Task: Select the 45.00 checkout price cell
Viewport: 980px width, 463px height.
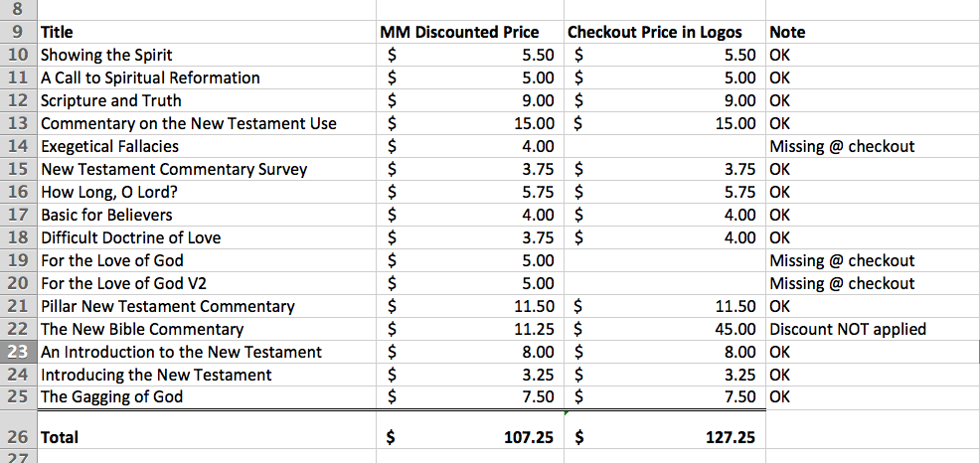Action: 665,329
